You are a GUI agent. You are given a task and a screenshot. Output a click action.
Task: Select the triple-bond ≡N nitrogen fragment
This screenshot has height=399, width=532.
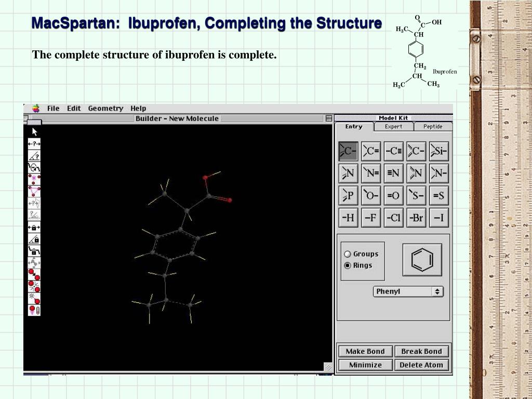(394, 173)
